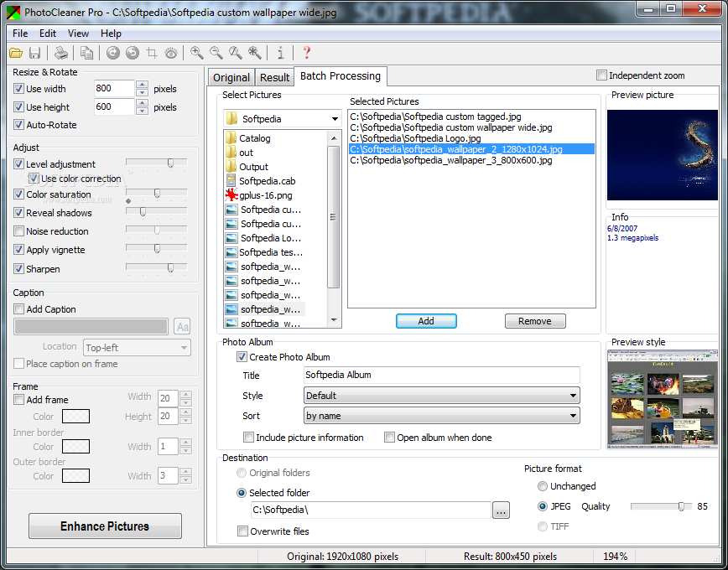Check Independent zoom option

601,75
